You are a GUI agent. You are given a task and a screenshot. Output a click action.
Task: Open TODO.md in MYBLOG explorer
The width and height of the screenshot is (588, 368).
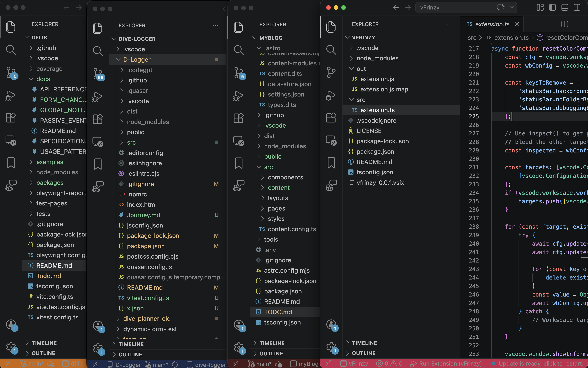(285, 312)
